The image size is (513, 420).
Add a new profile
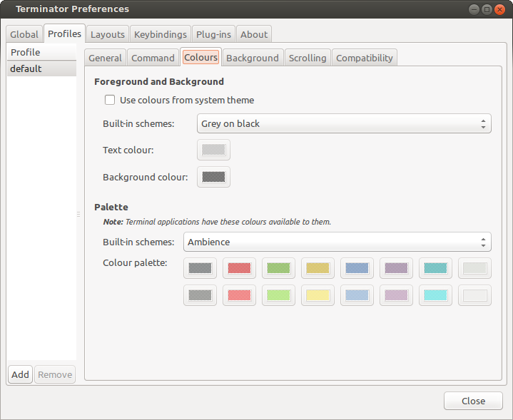click(x=20, y=374)
